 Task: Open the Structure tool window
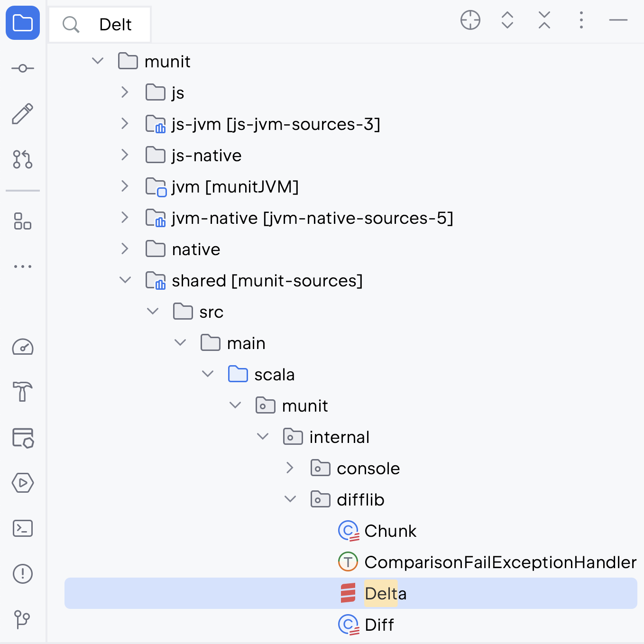(x=23, y=221)
